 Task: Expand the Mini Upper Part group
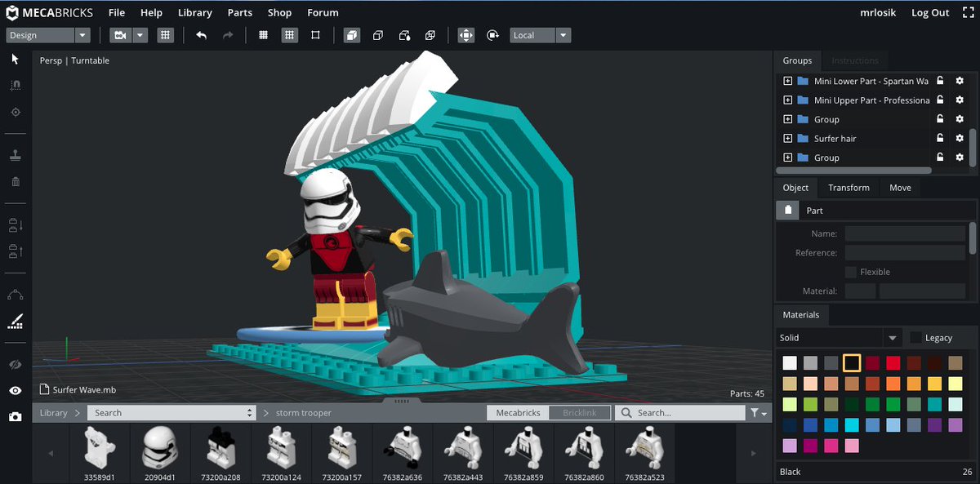[787, 100]
